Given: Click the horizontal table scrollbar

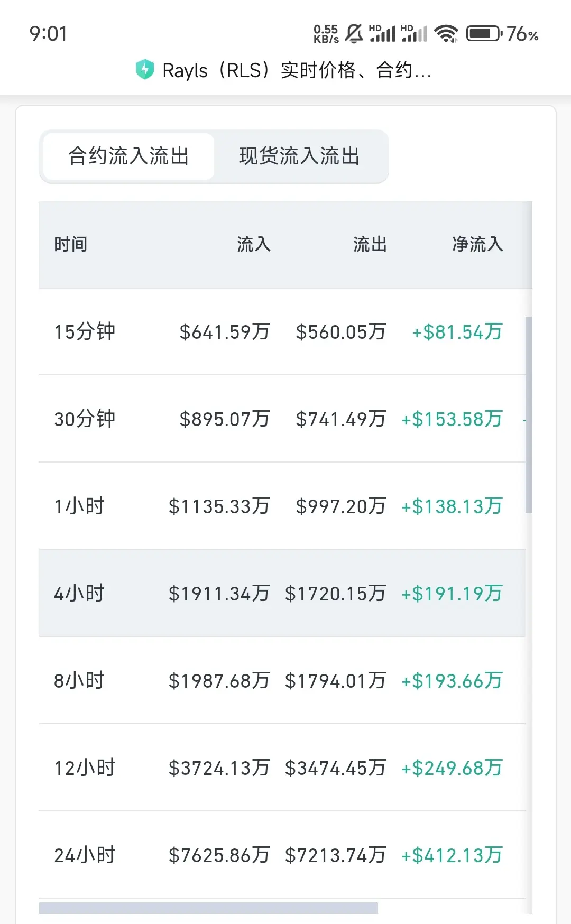Looking at the screenshot, I should pyautogui.click(x=208, y=908).
